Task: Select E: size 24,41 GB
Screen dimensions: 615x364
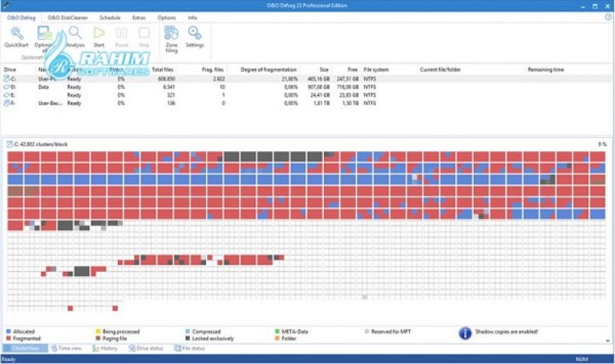Action: (320, 95)
